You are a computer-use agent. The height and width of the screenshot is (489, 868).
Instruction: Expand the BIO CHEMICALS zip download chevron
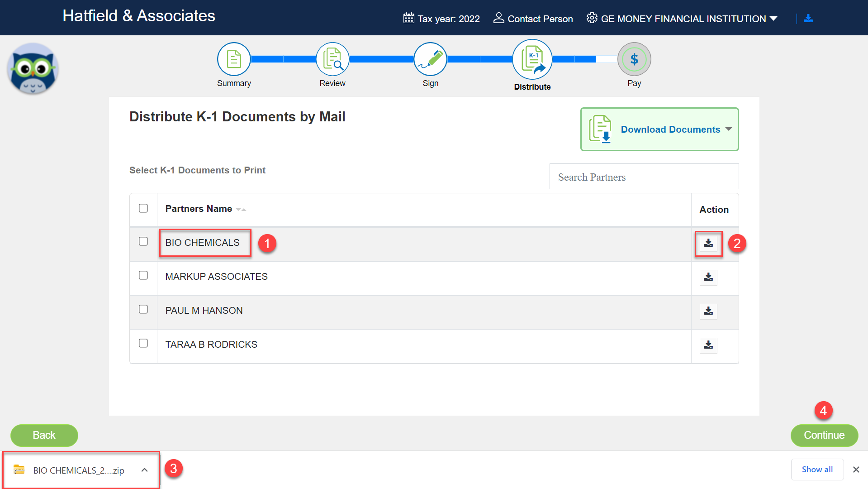(144, 470)
